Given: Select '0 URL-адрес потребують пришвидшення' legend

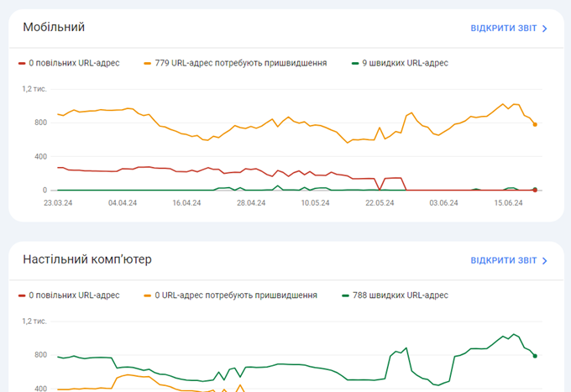Looking at the screenshot, I should (236, 295).
